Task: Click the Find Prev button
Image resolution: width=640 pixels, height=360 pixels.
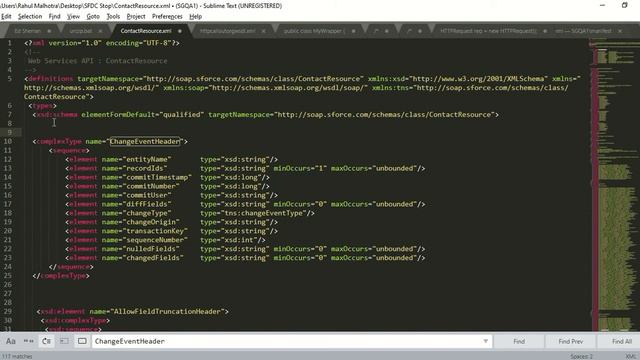Action: click(571, 341)
